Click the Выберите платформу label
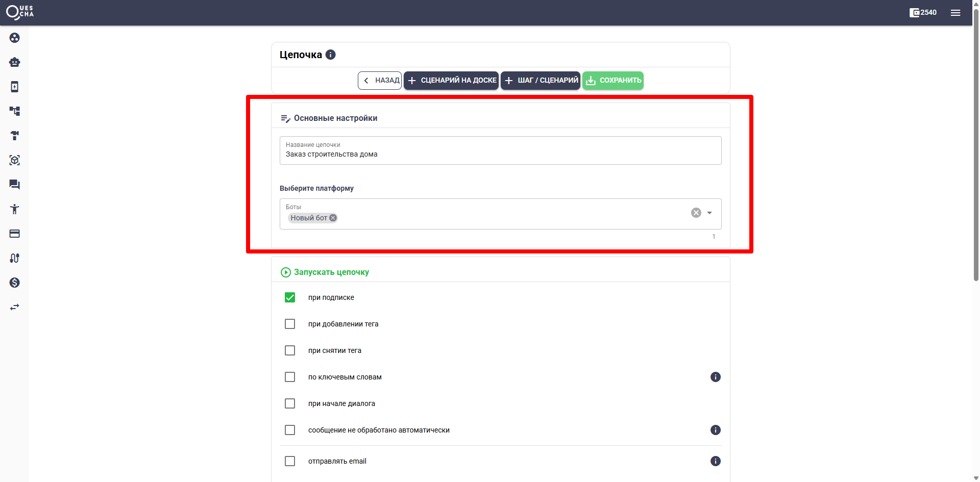Screen dimensions: 980x482 click(316, 188)
